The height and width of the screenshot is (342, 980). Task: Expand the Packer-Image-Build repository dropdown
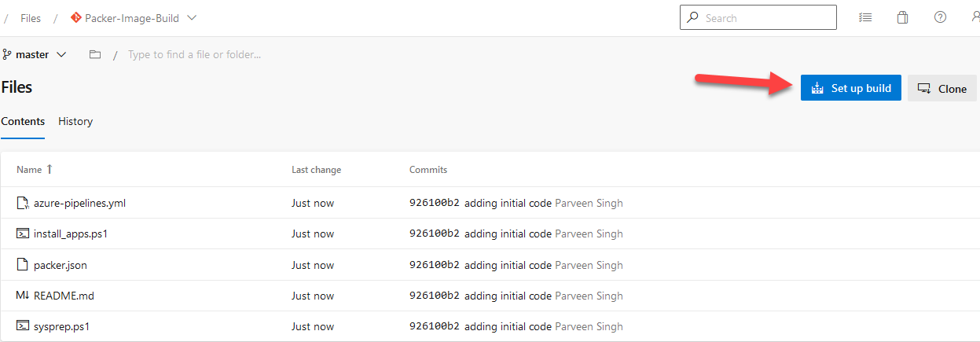click(x=193, y=17)
